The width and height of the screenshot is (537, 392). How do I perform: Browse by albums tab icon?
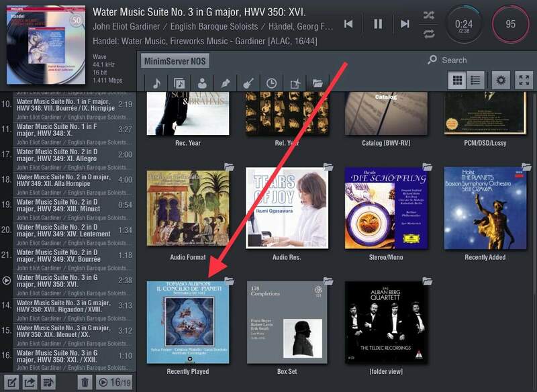point(179,83)
